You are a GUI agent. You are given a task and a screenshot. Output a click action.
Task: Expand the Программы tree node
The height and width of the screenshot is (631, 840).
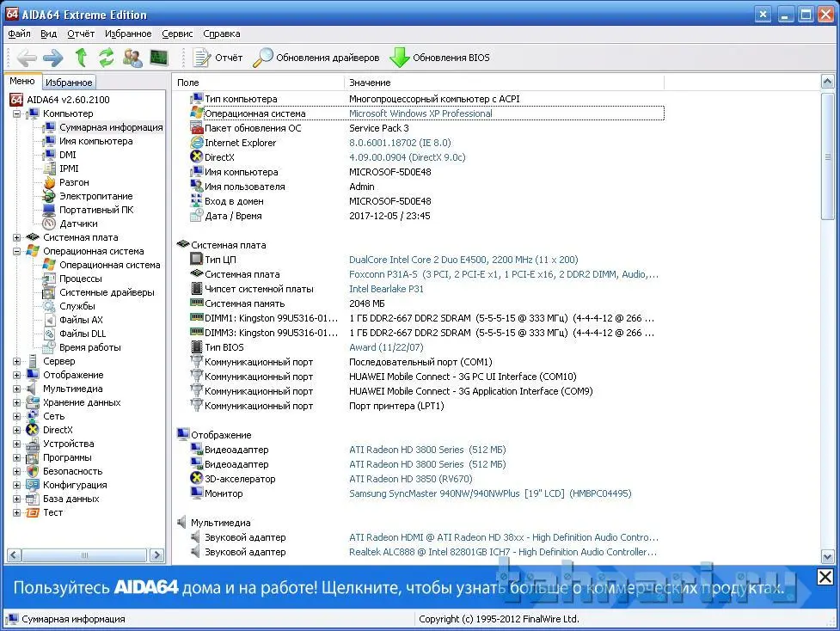[16, 458]
